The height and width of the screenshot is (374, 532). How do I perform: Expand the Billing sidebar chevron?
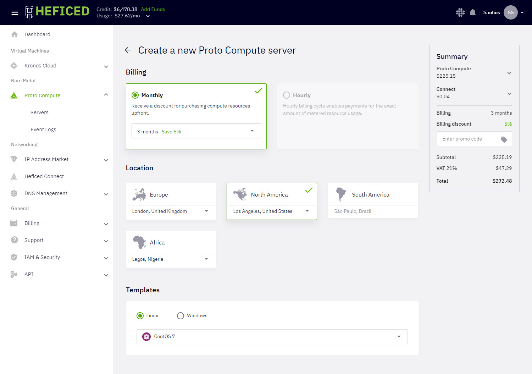(x=106, y=224)
